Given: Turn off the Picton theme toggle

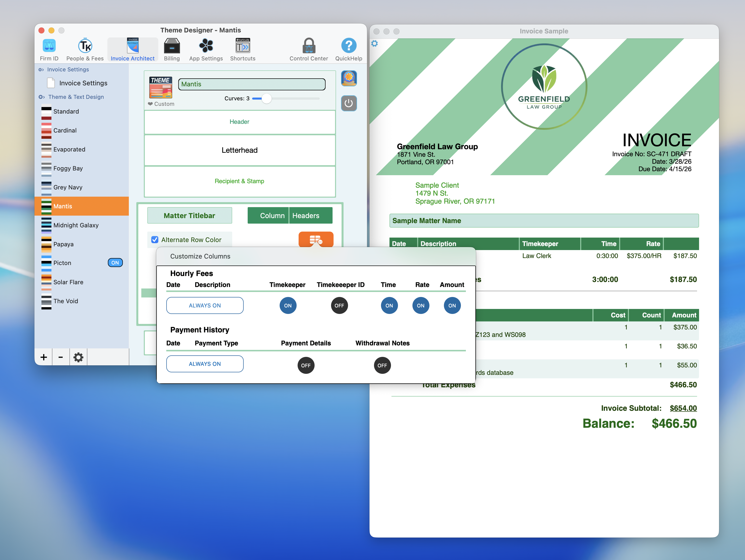Looking at the screenshot, I should pyautogui.click(x=115, y=263).
